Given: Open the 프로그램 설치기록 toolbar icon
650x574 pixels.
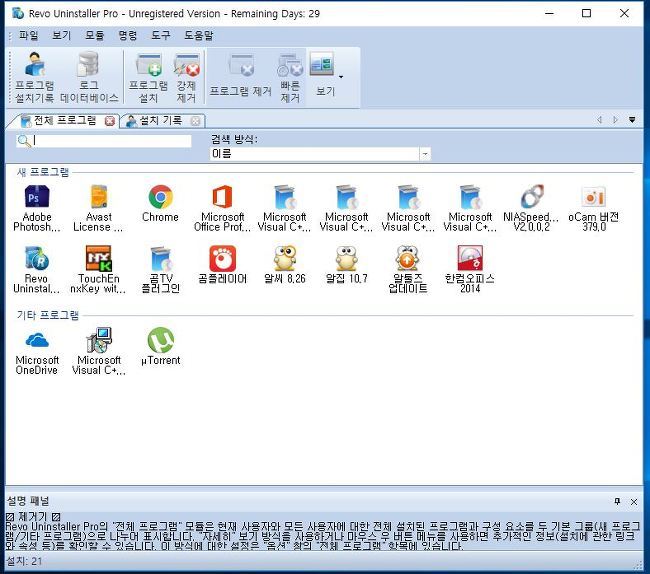Looking at the screenshot, I should click(34, 77).
